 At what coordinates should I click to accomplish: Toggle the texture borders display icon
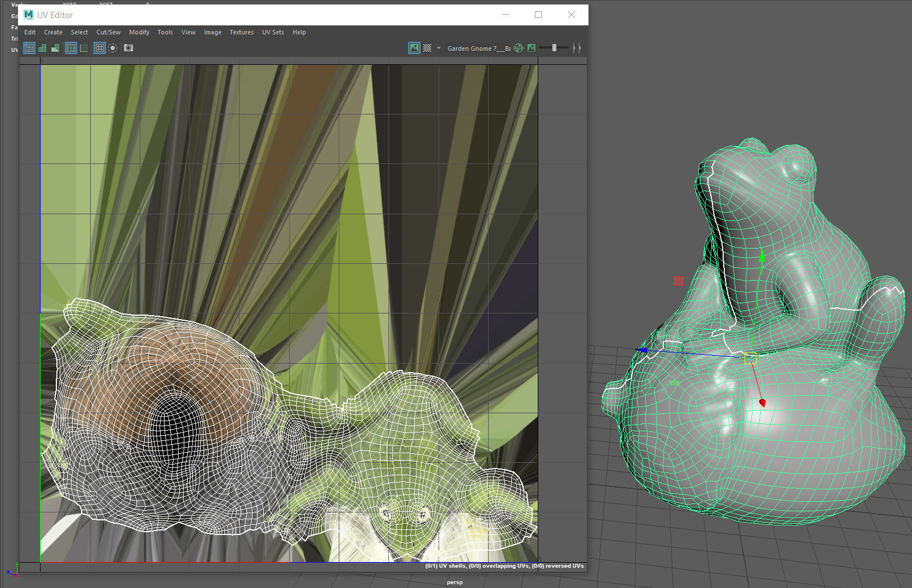tap(70, 48)
